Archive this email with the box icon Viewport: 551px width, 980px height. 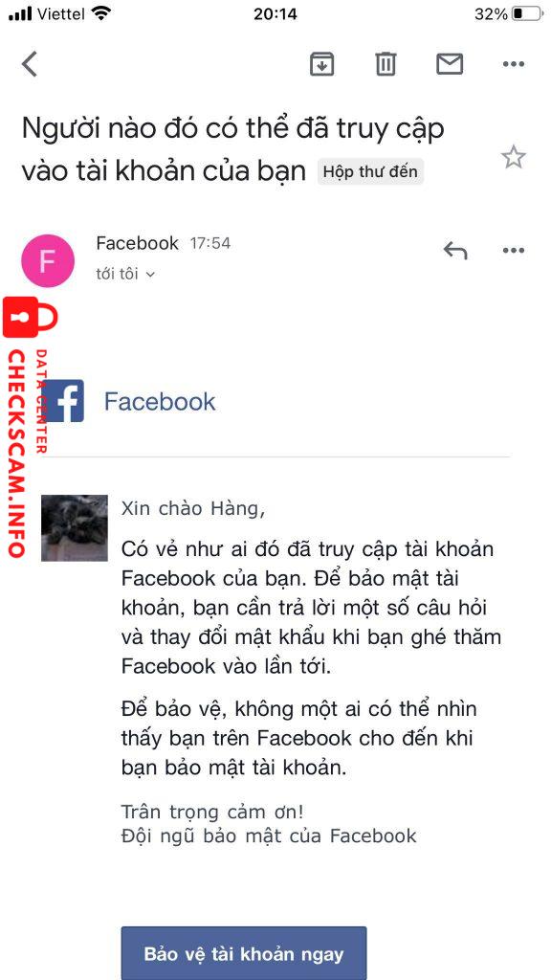pos(321,64)
